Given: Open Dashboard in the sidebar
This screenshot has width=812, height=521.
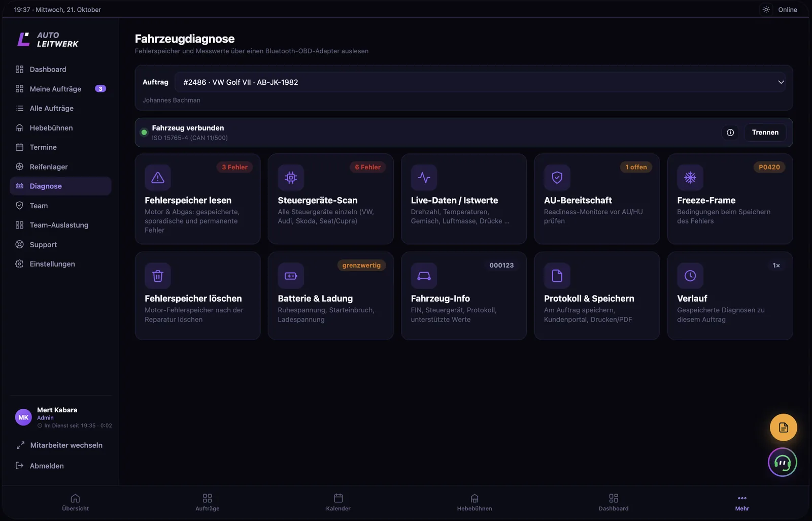Looking at the screenshot, I should pos(60,70).
